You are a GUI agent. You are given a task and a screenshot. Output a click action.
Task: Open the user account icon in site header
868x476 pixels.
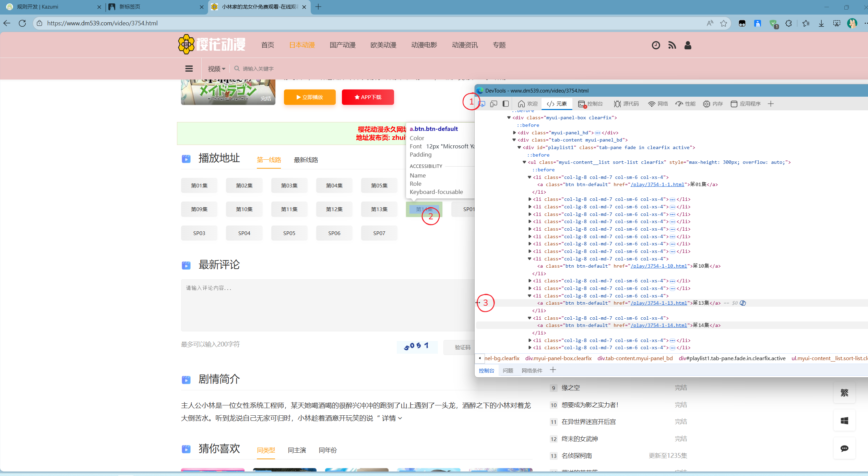(688, 45)
